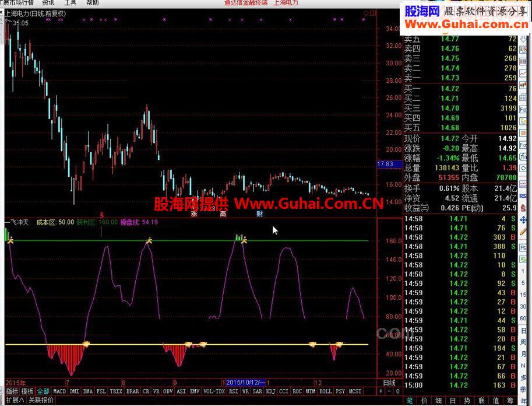Switch to yearly 年 period in sidebar

click(523, 401)
